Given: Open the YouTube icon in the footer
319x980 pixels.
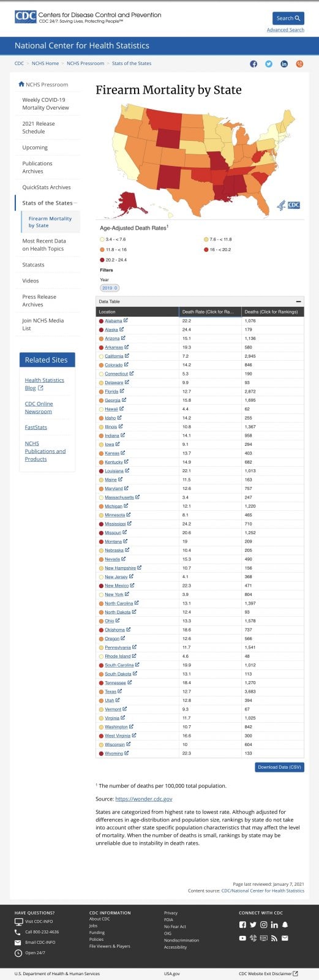Looking at the screenshot, I should [x=242, y=938].
